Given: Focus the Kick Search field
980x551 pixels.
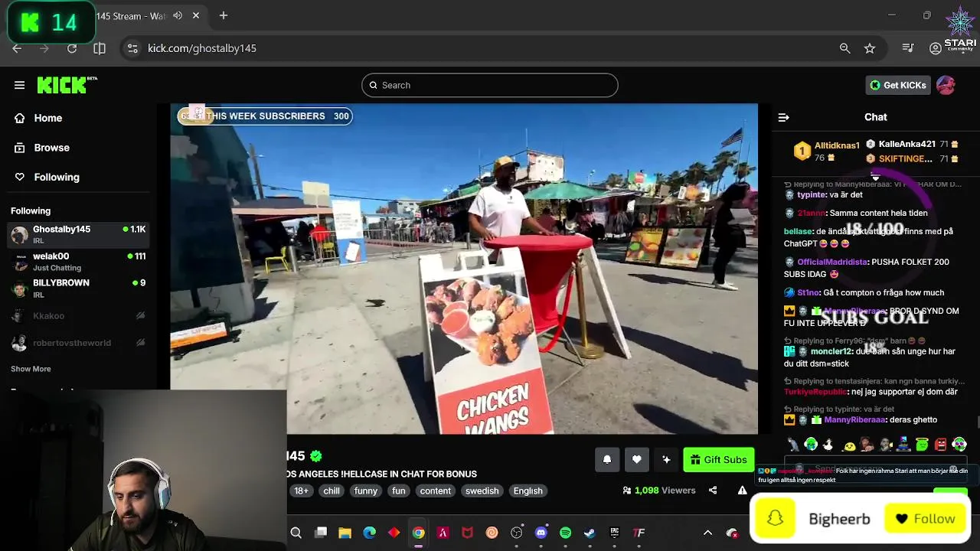Looking at the screenshot, I should click(x=490, y=85).
